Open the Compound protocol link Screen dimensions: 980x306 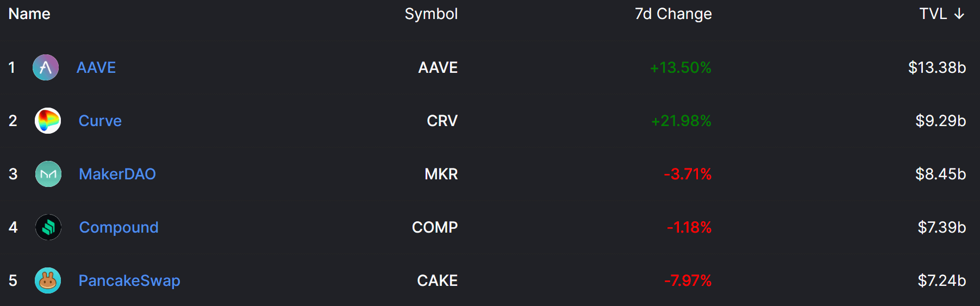[x=119, y=227]
